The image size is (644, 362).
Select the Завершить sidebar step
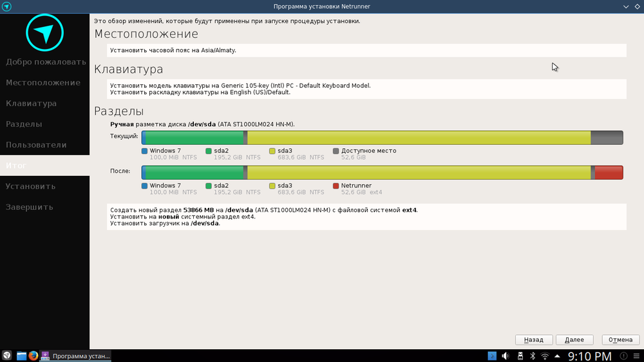pyautogui.click(x=45, y=207)
